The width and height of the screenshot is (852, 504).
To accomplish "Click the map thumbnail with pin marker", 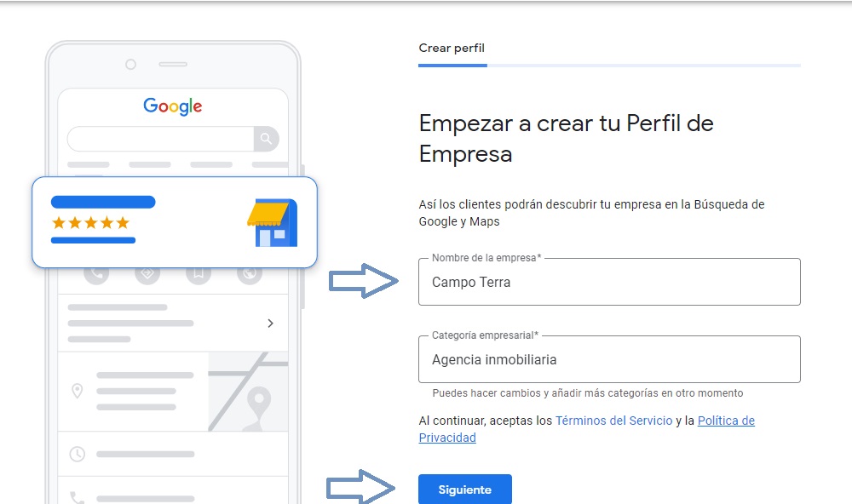I will 248,392.
